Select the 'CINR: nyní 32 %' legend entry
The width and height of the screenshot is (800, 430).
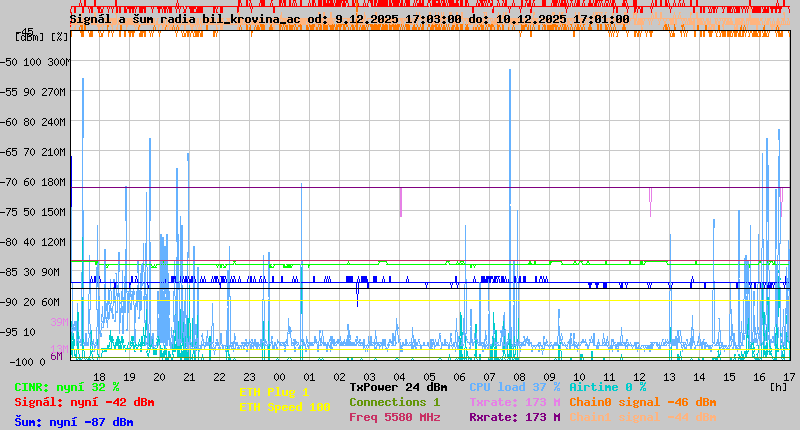point(67,387)
